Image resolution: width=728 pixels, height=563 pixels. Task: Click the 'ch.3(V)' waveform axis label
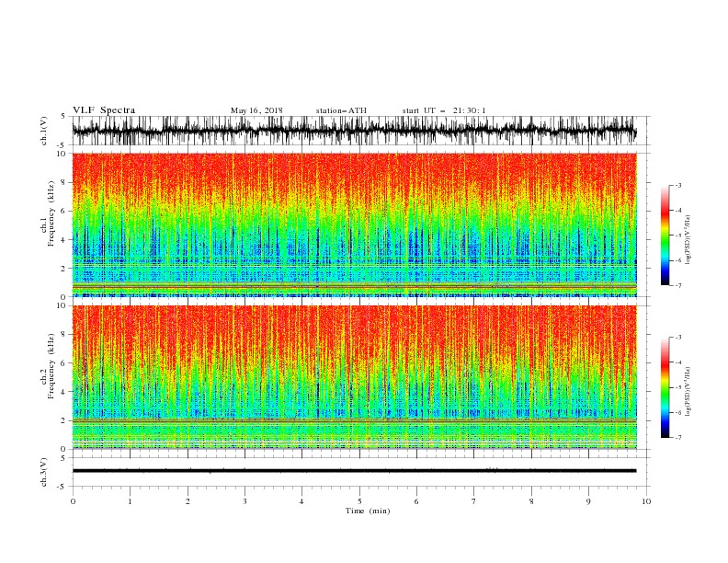click(x=44, y=472)
